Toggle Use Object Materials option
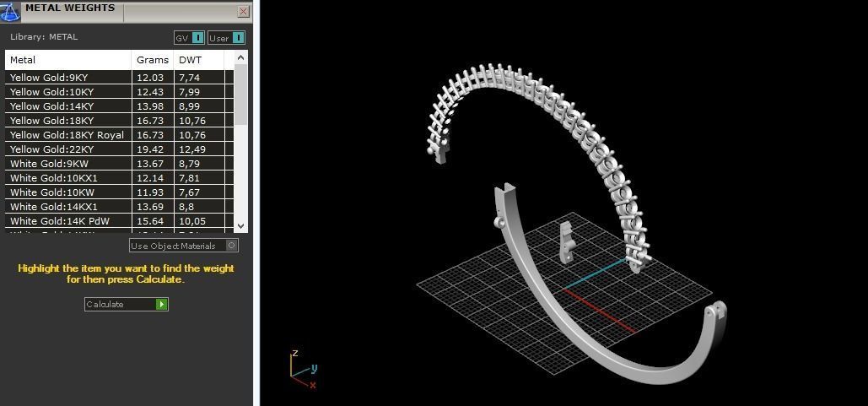Screen dimensions: 868x406 coord(184,246)
